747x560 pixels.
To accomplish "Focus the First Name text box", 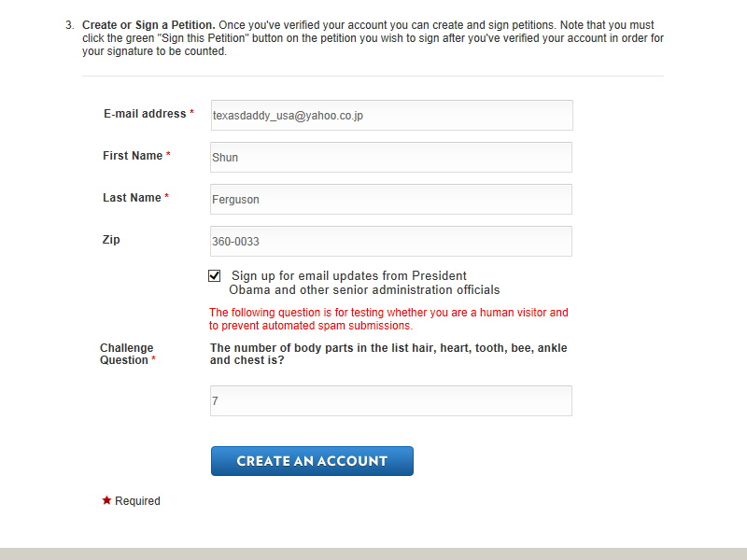I will [x=391, y=158].
